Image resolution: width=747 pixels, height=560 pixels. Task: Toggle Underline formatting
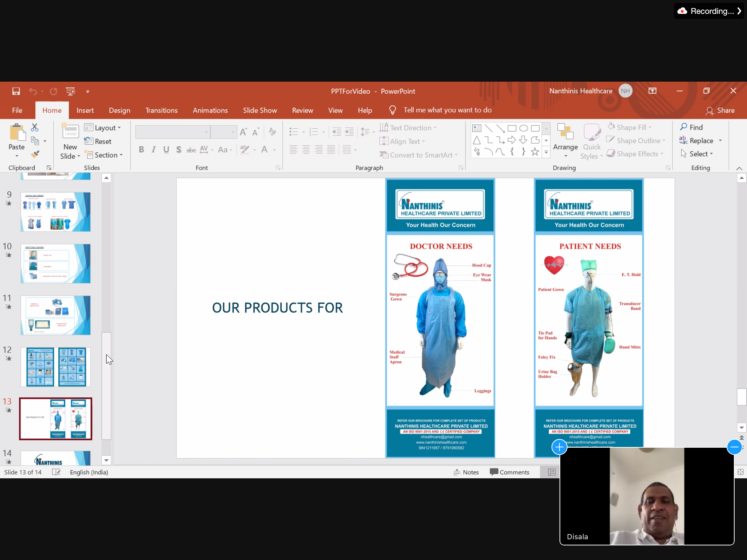(166, 149)
